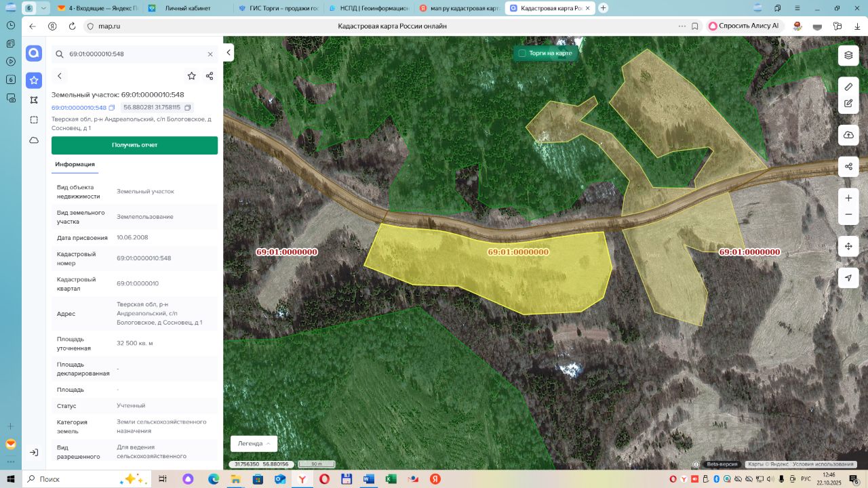Click the login icon at sidebar bottom
The image size is (868, 488).
[34, 452]
